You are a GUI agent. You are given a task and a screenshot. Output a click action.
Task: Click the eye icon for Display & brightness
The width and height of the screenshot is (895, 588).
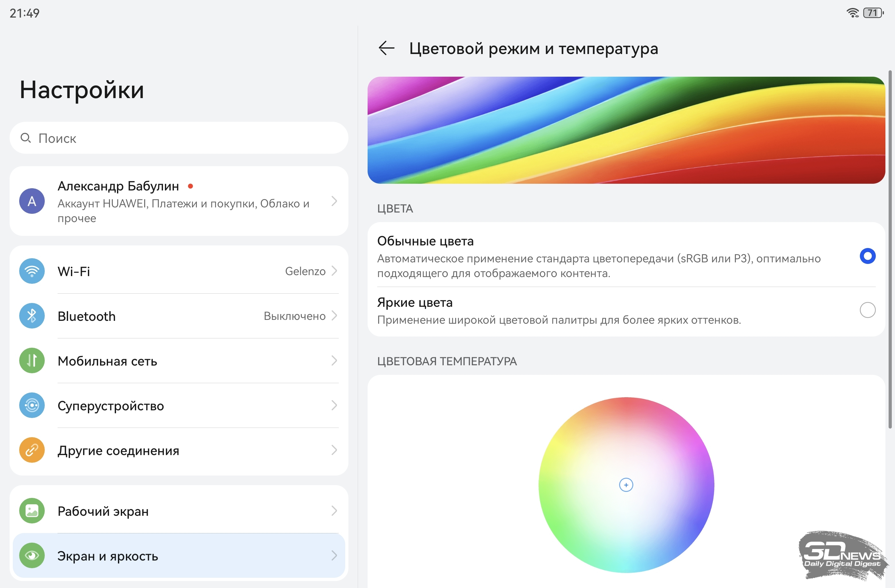[x=32, y=556]
